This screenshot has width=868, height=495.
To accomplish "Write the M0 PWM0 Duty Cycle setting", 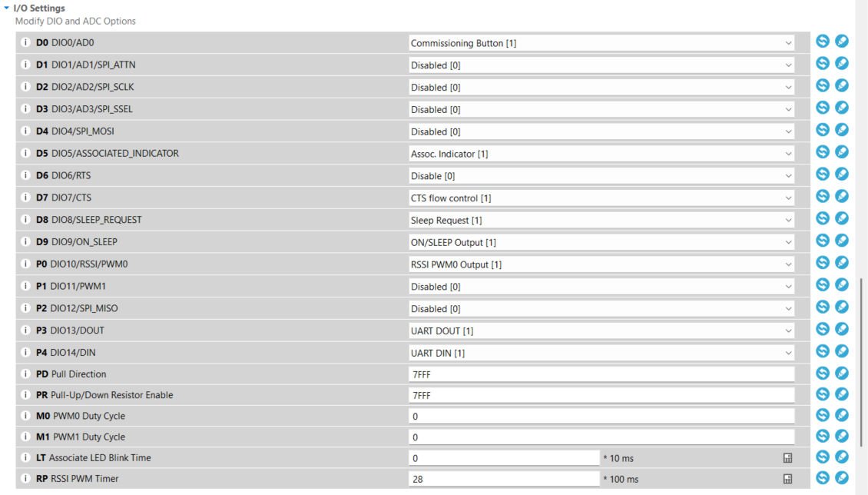I will click(x=842, y=415).
